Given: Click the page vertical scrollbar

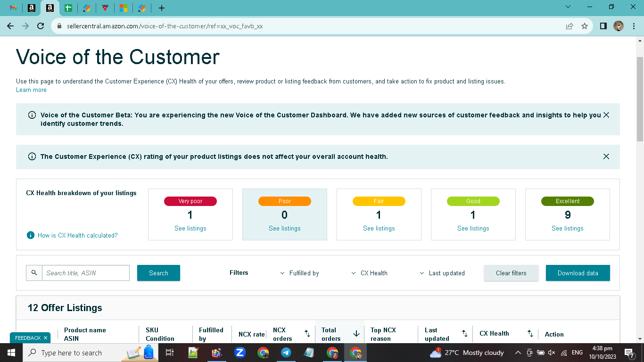Looking at the screenshot, I should pos(640,100).
